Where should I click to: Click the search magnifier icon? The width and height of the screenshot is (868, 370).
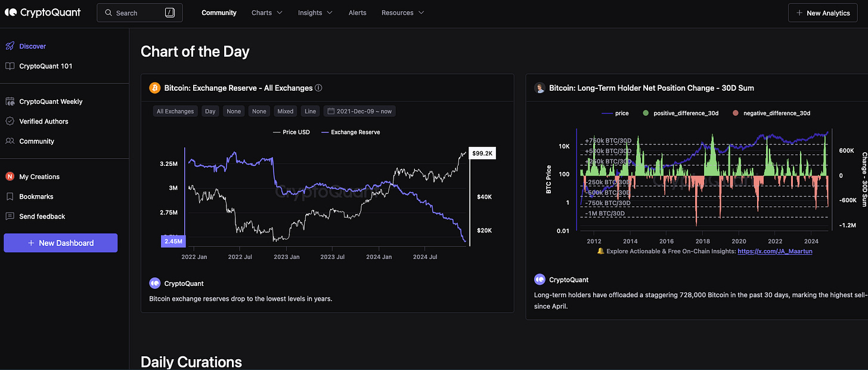pyautogui.click(x=108, y=13)
